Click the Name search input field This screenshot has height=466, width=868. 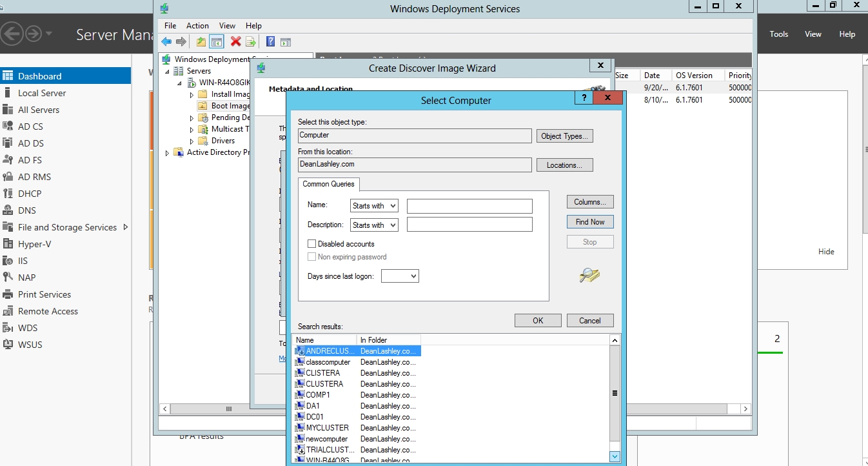(469, 206)
